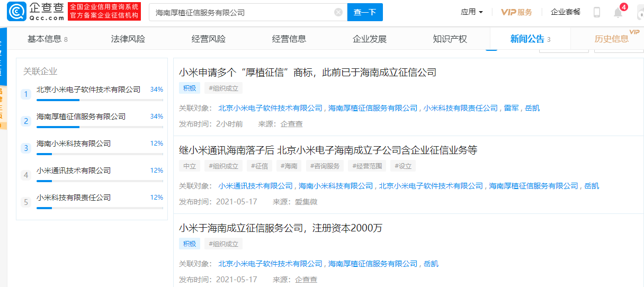Click the #设立 tag
Image resolution: width=644 pixels, height=287 pixels.
tap(404, 166)
